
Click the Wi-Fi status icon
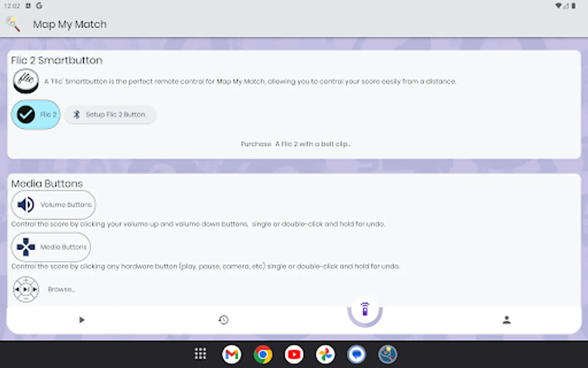559,6
